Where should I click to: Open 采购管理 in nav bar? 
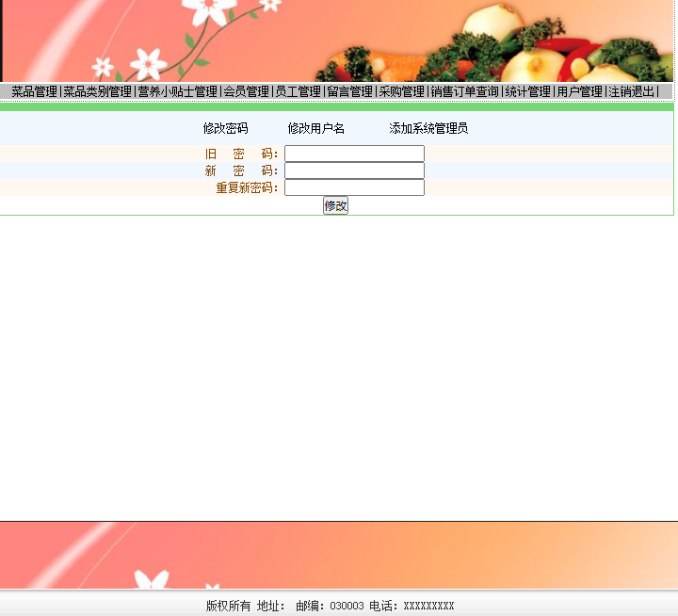point(402,91)
